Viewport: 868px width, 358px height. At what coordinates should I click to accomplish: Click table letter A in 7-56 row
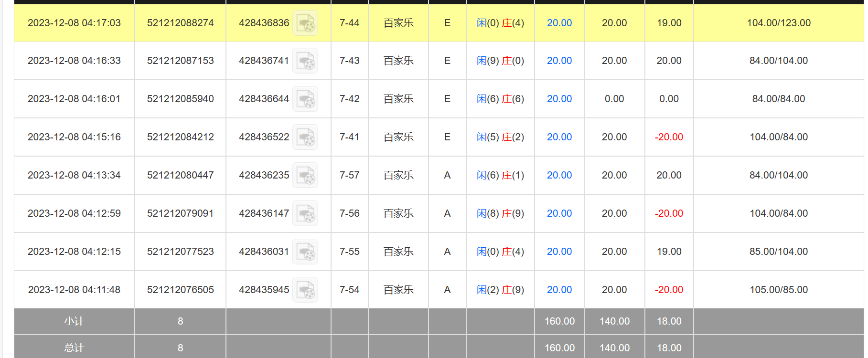click(447, 213)
